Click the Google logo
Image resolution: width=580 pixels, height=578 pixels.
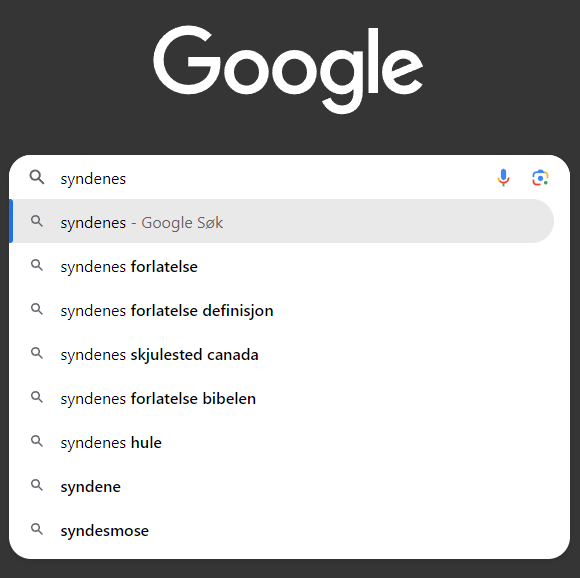click(x=288, y=70)
